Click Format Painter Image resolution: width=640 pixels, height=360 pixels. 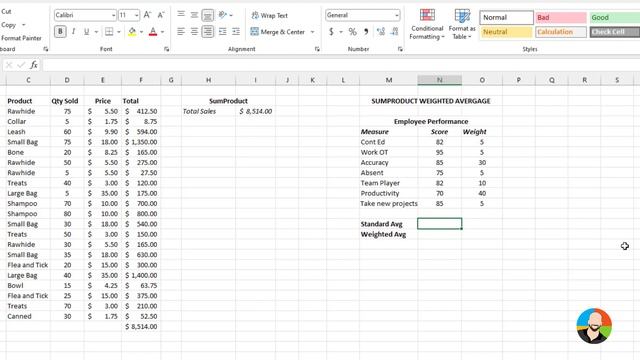point(21,38)
